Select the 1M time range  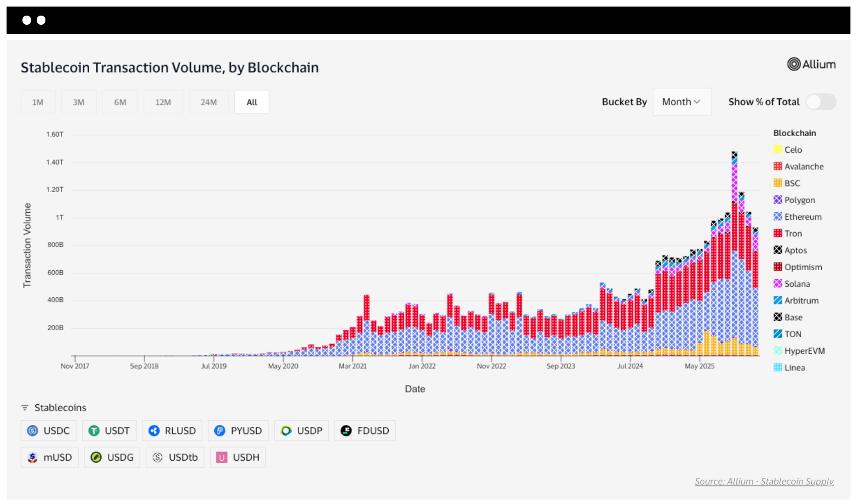pos(38,102)
